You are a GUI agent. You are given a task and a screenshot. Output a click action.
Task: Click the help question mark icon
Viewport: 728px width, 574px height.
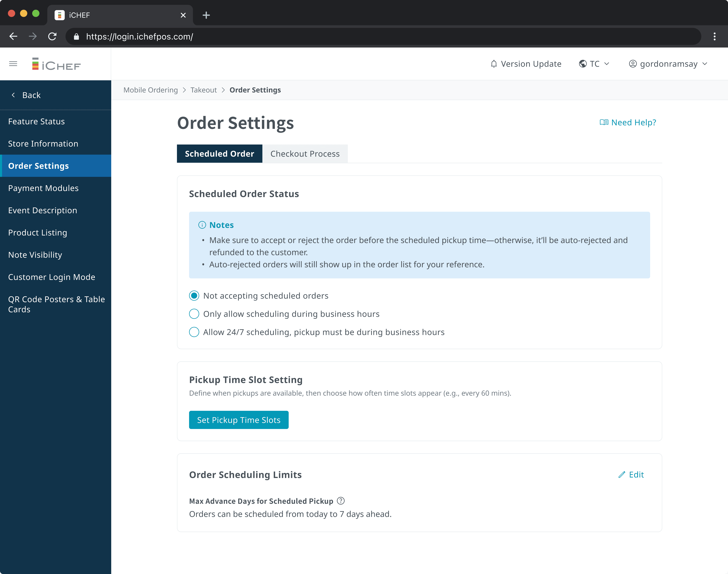coord(341,501)
